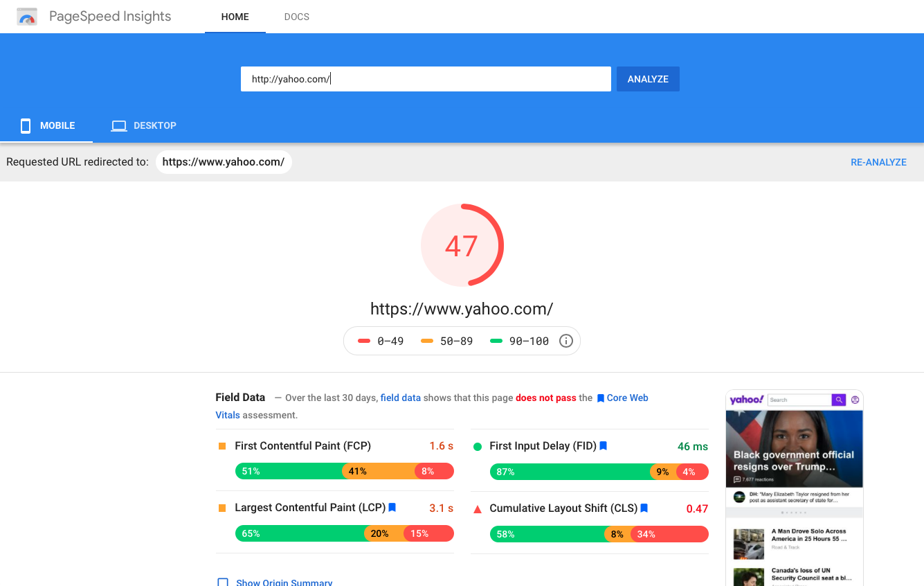The height and width of the screenshot is (586, 924).
Task: Click the orange square icon beside FCP
Action: pos(222,447)
